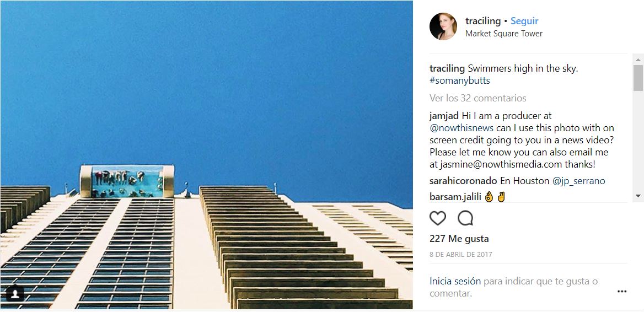Open the Market Square Tower location link
The width and height of the screenshot is (644, 312).
coord(503,34)
